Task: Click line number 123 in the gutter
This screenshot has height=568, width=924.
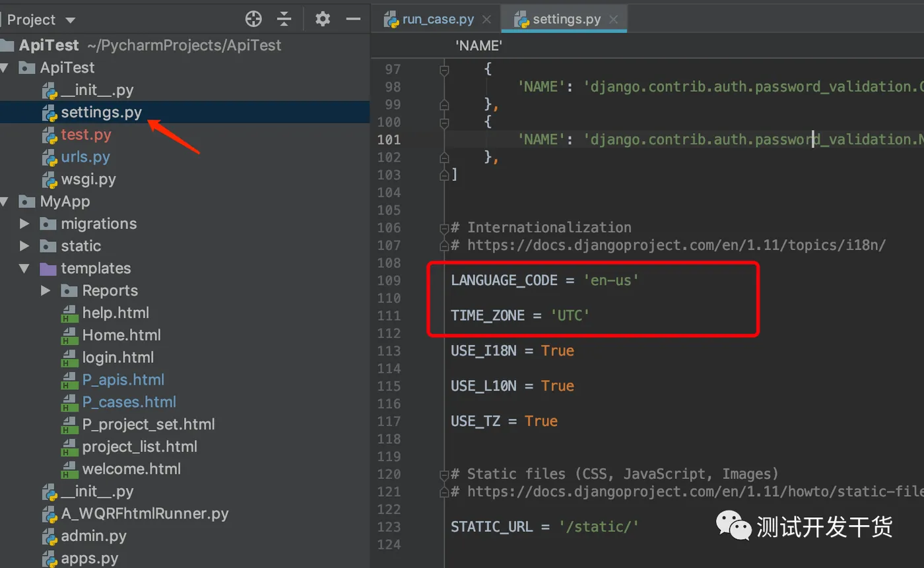Action: coord(389,526)
